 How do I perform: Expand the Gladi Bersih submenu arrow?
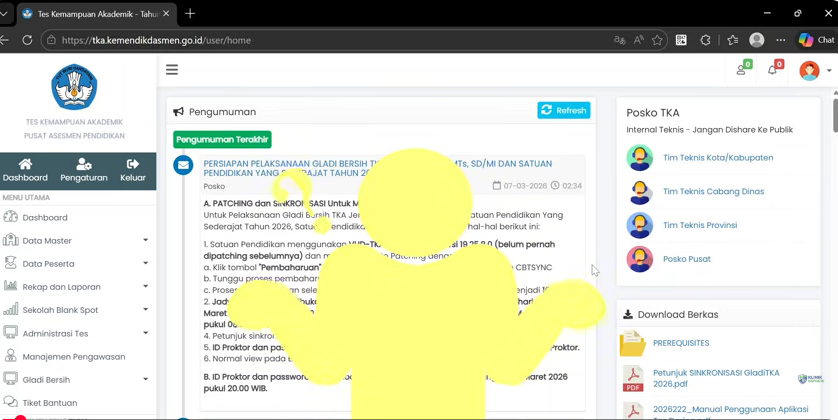(145, 379)
